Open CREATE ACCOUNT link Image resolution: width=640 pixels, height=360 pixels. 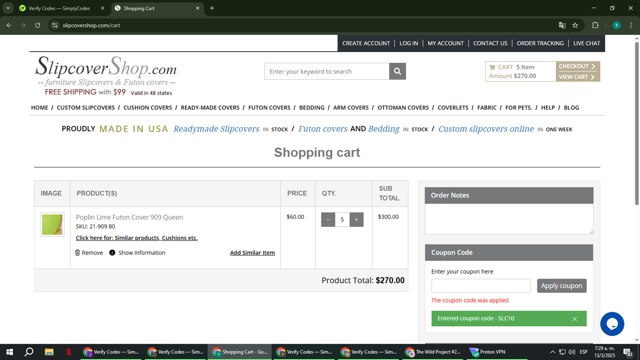pyautogui.click(x=366, y=43)
